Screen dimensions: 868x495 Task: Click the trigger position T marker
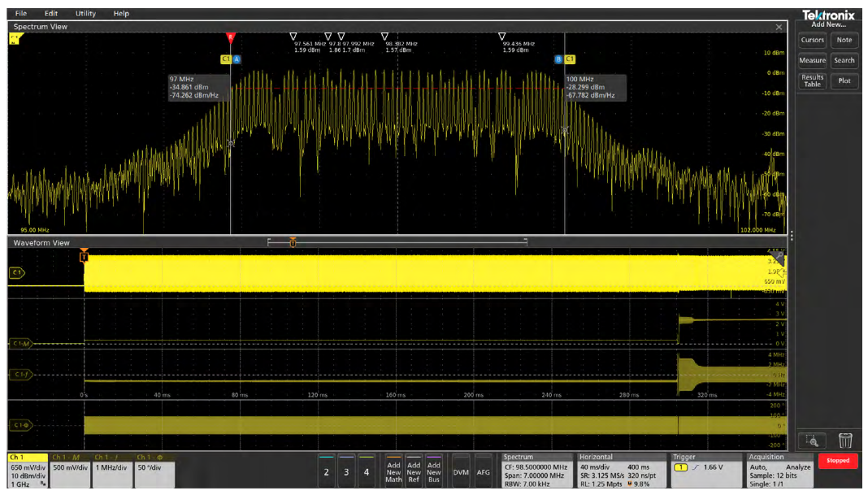(84, 257)
